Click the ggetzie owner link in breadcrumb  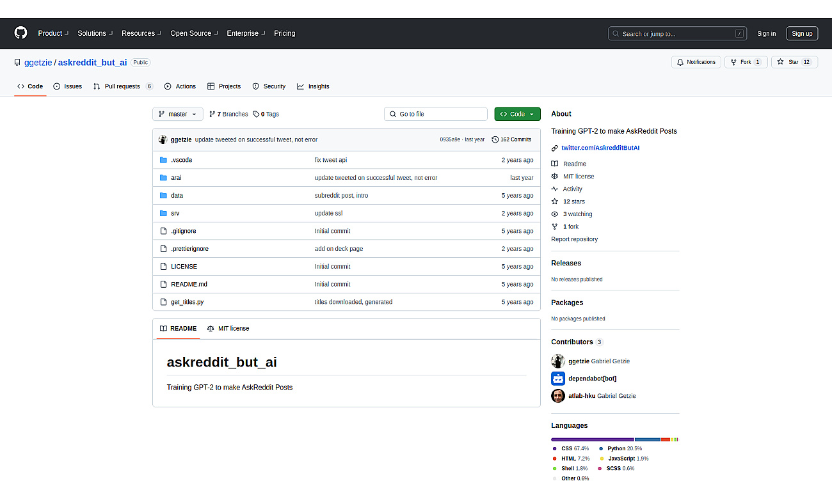tap(38, 62)
